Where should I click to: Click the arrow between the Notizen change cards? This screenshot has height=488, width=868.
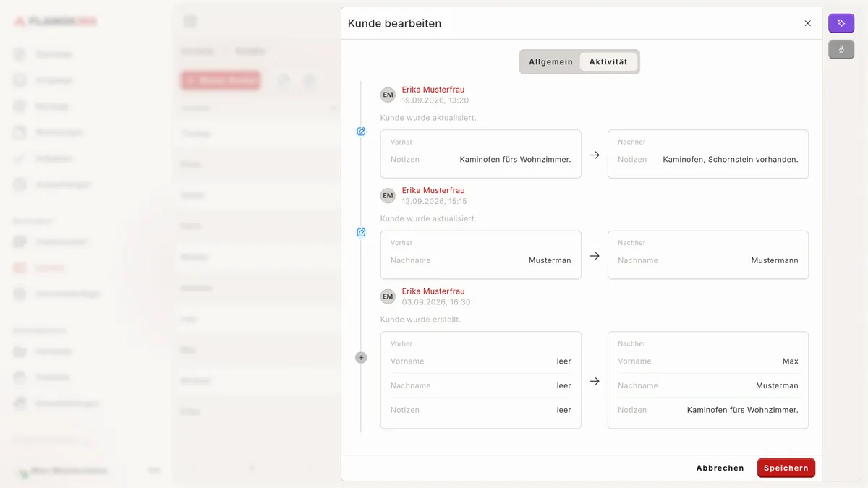(595, 155)
